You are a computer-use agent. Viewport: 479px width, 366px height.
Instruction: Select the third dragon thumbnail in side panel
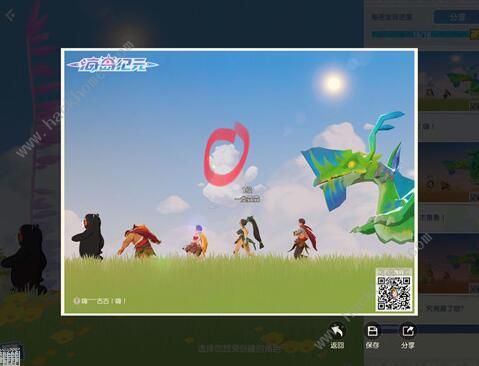(448, 263)
